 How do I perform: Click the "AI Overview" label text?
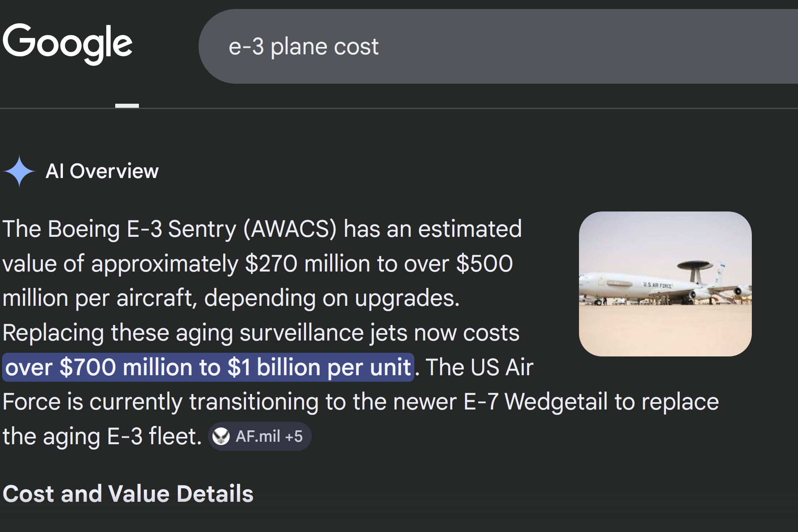point(102,171)
